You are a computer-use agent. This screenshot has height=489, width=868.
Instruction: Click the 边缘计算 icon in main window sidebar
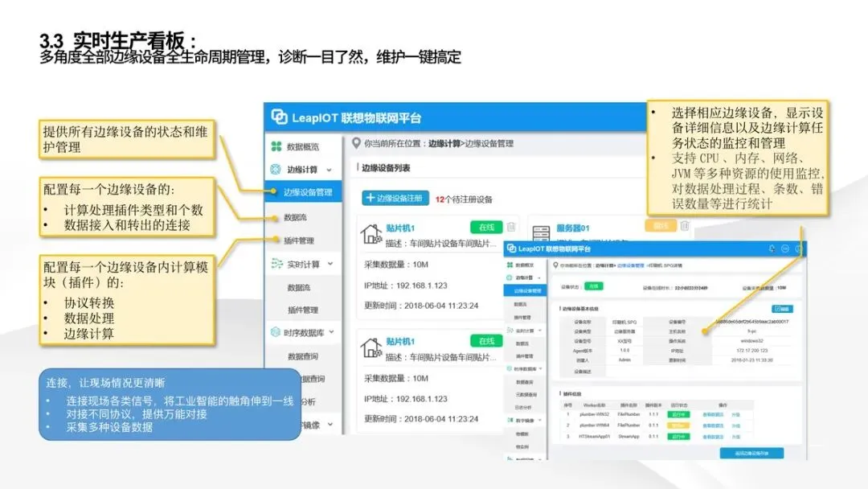coord(276,169)
